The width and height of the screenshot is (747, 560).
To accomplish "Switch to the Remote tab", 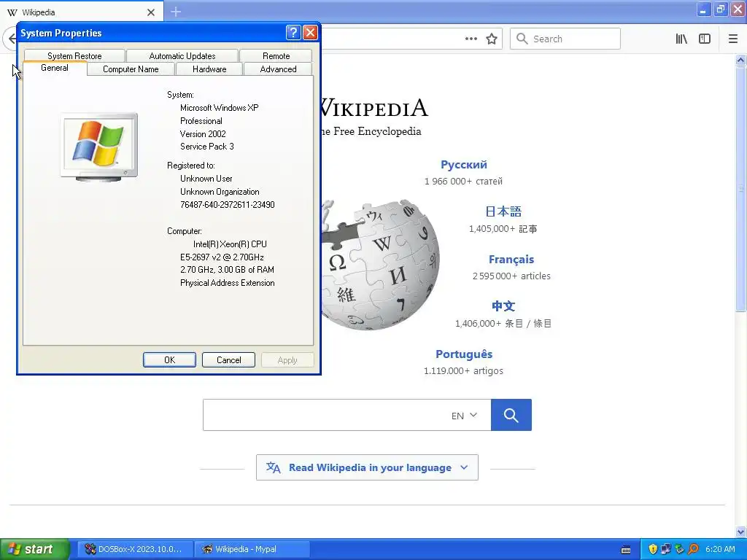I will [x=276, y=55].
